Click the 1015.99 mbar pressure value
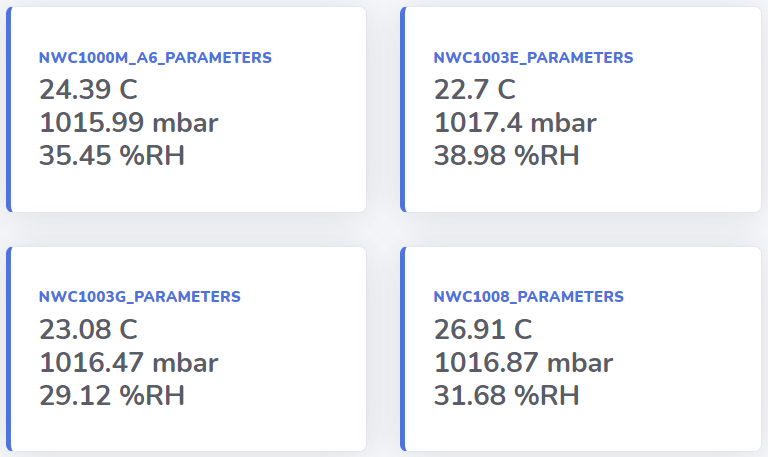This screenshot has height=457, width=768. 128,122
